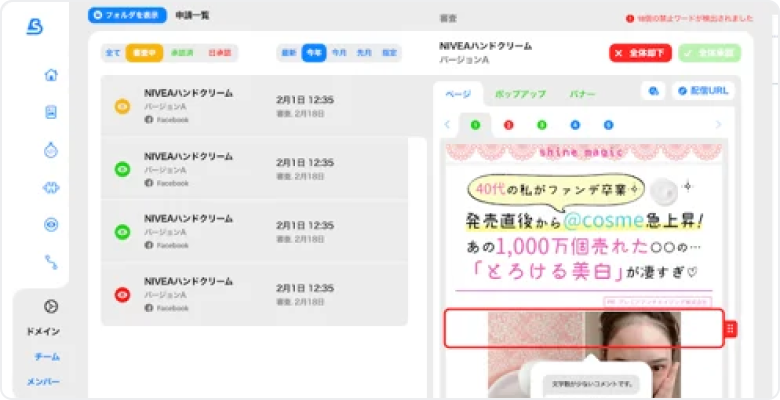Click the forbidden-word detected warning text
The width and height of the screenshot is (780, 400).
[695, 19]
